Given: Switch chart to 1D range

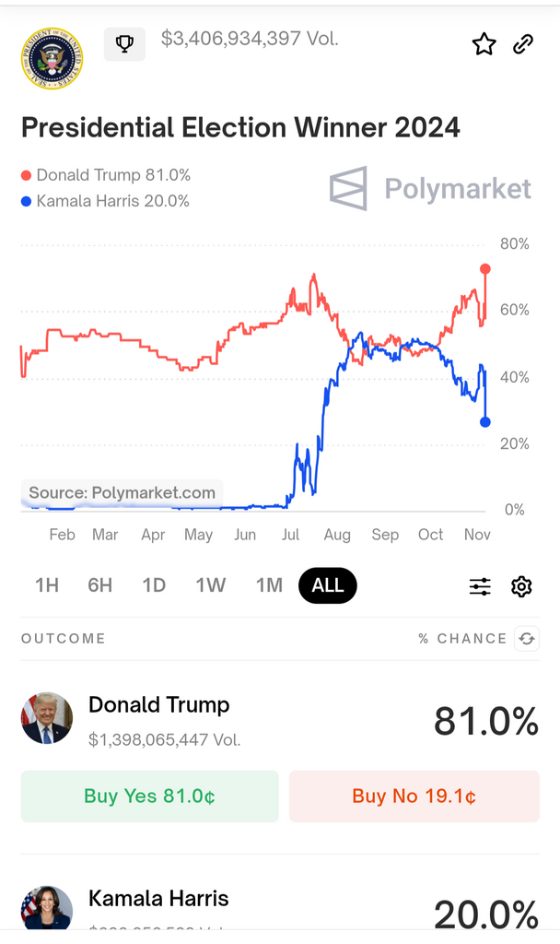Looking at the screenshot, I should (154, 585).
